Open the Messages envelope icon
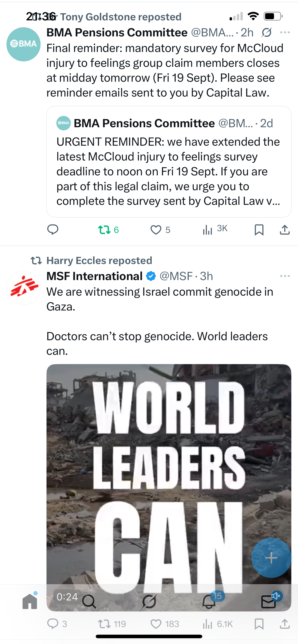This screenshot has height=644, width=298. click(268, 602)
